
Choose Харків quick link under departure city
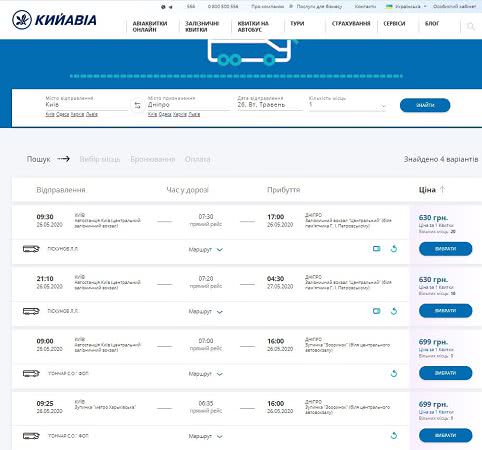(x=77, y=114)
